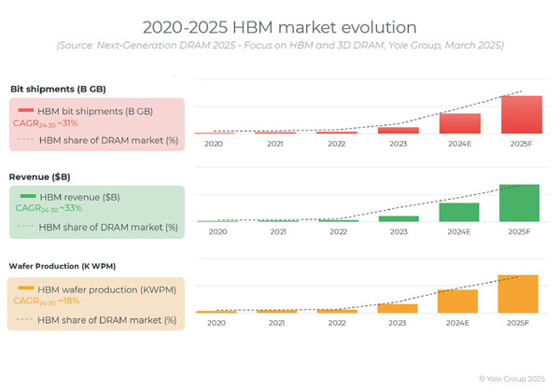Select the 2024E green revenue bar
The image size is (560, 392).
point(459,212)
